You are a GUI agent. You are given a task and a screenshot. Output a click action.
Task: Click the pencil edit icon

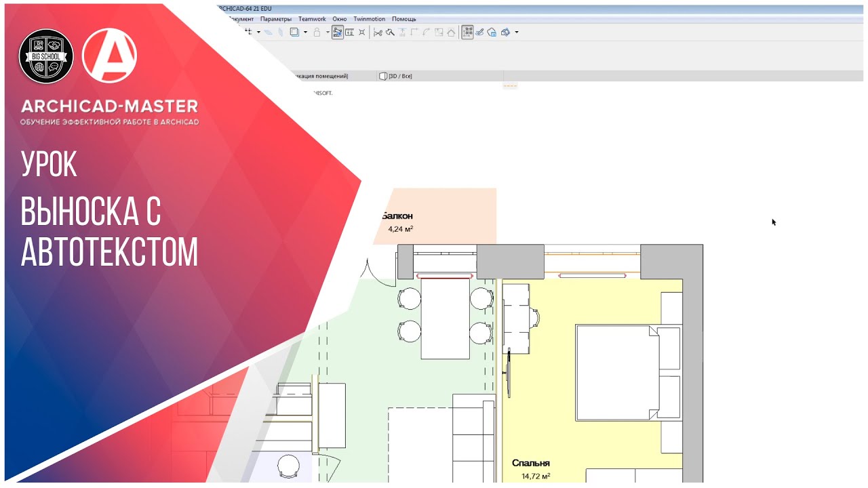pyautogui.click(x=480, y=32)
